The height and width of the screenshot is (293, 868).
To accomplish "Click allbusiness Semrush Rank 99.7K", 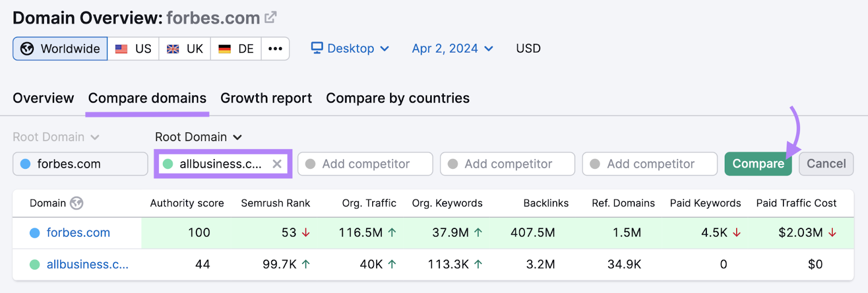I will point(279,265).
